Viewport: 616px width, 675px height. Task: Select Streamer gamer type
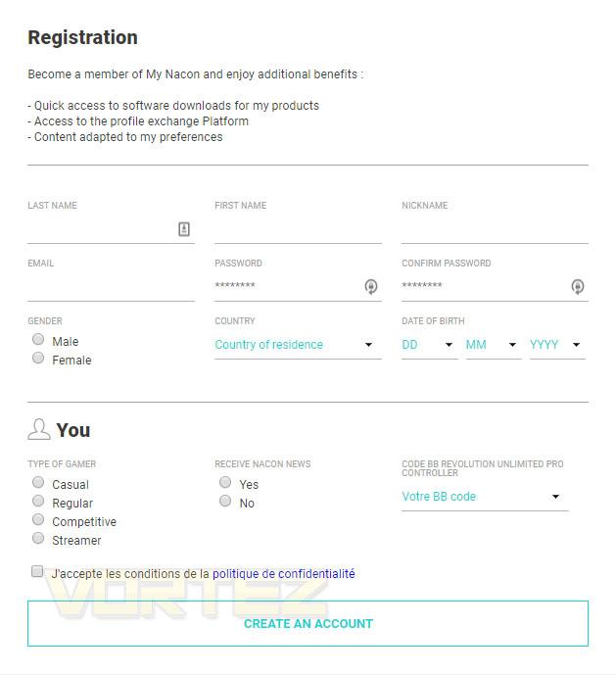[x=38, y=538]
